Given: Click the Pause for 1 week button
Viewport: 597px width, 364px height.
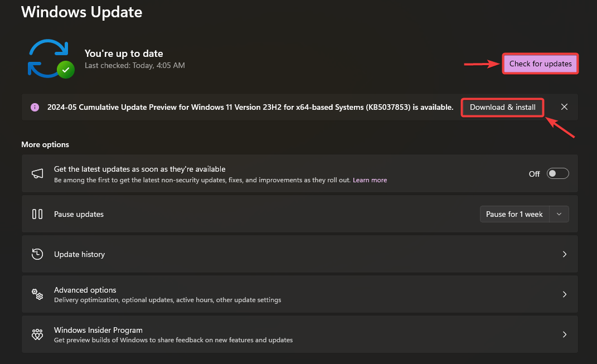Looking at the screenshot, I should click(514, 214).
